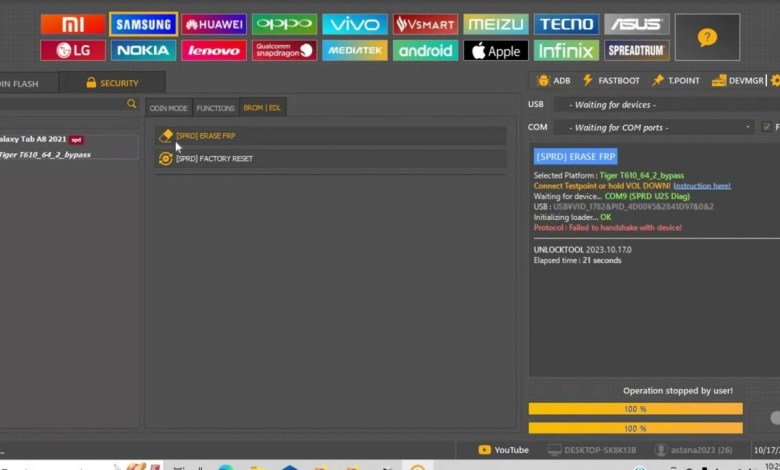The height and width of the screenshot is (470, 780).
Task: Switch to the Security tab
Action: click(112, 83)
